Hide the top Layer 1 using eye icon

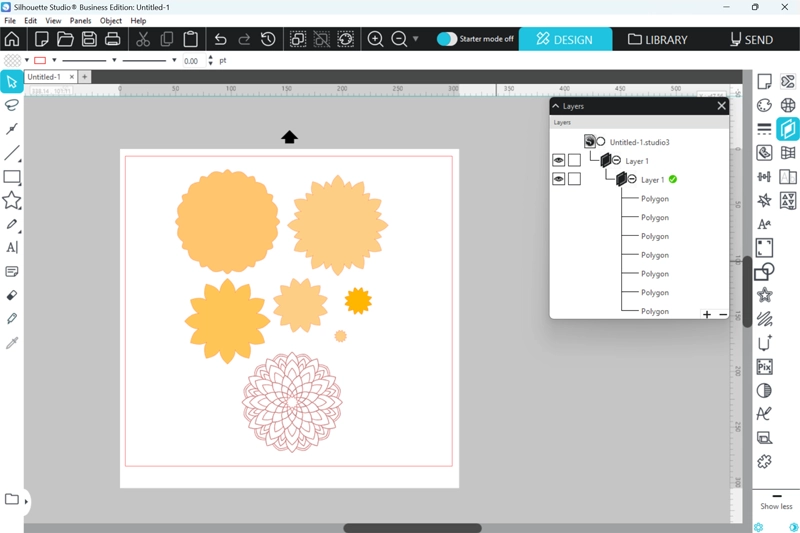click(559, 160)
